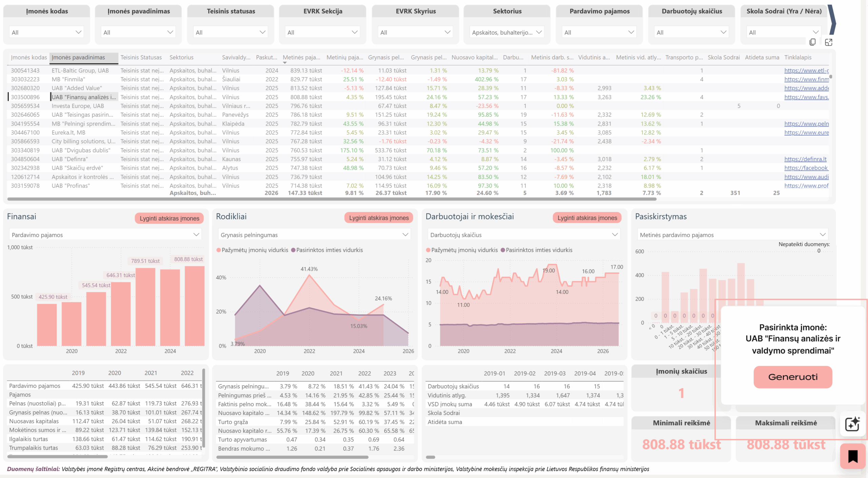The width and height of the screenshot is (868, 478).
Task: Open Metinės pardavimo pajamos dropdown in Pasiskirstymas
Action: click(732, 235)
